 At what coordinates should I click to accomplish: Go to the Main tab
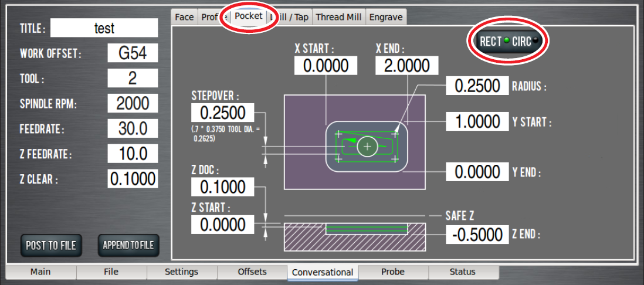[x=40, y=272]
